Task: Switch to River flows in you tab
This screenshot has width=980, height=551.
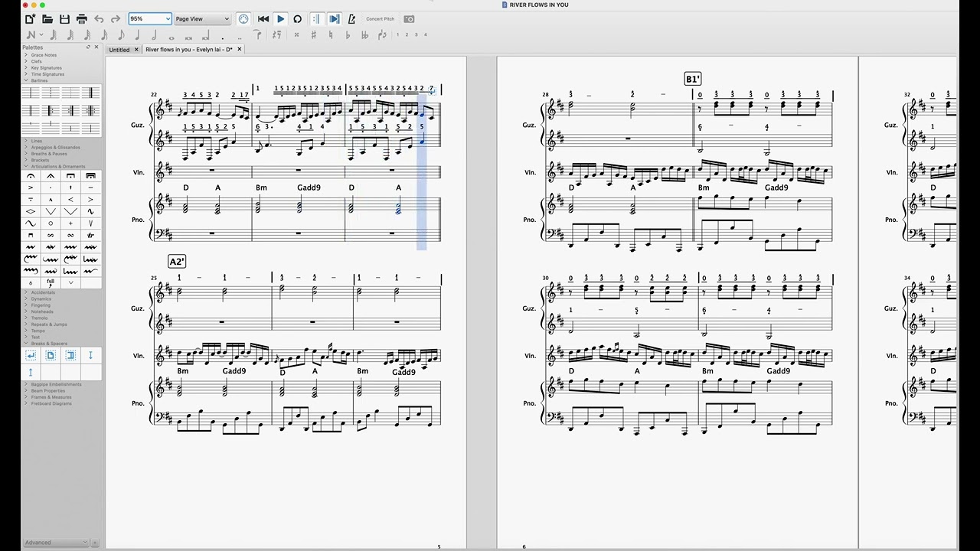Action: pyautogui.click(x=189, y=49)
